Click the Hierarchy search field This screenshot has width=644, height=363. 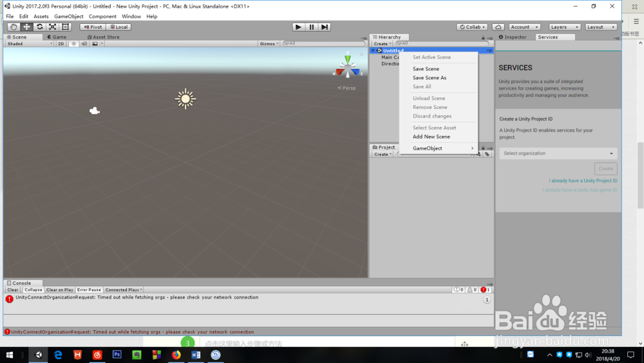pyautogui.click(x=442, y=43)
